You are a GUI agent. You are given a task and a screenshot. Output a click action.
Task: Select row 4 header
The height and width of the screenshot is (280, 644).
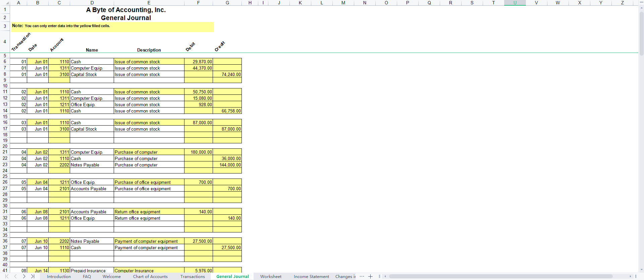coord(5,42)
